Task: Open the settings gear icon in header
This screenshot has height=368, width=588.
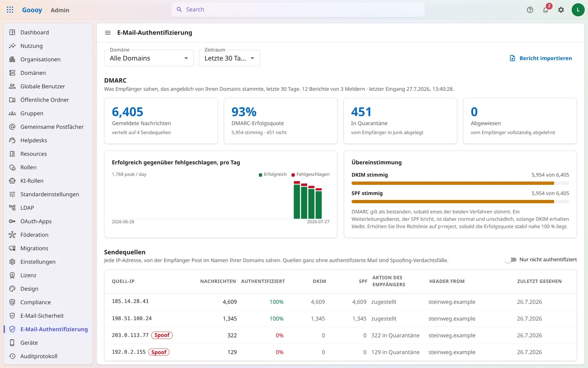Action: tap(561, 10)
